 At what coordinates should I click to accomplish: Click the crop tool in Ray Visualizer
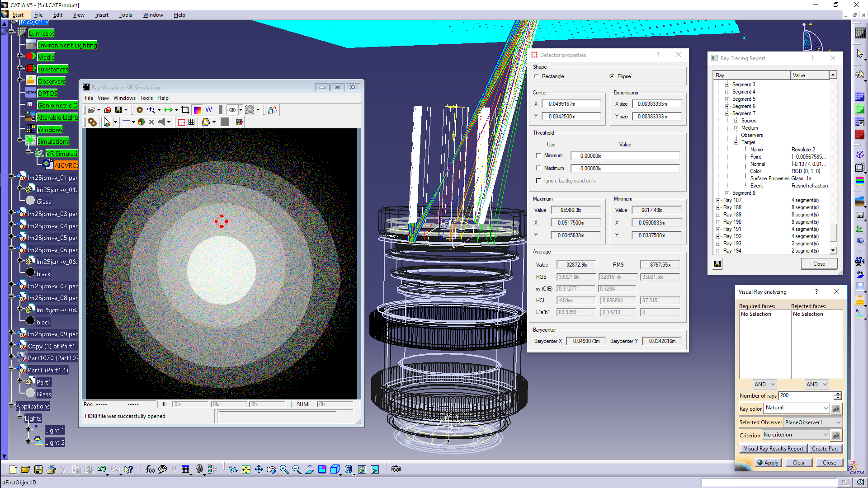coord(185,110)
